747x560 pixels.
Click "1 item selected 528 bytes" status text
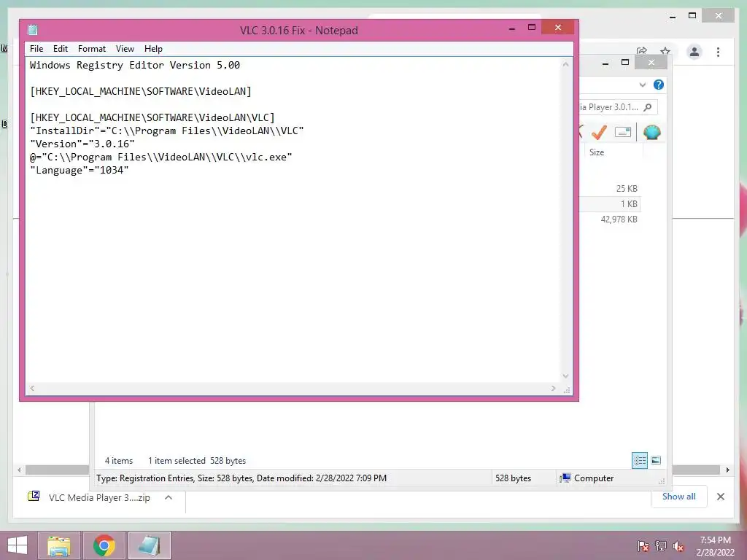tap(197, 461)
